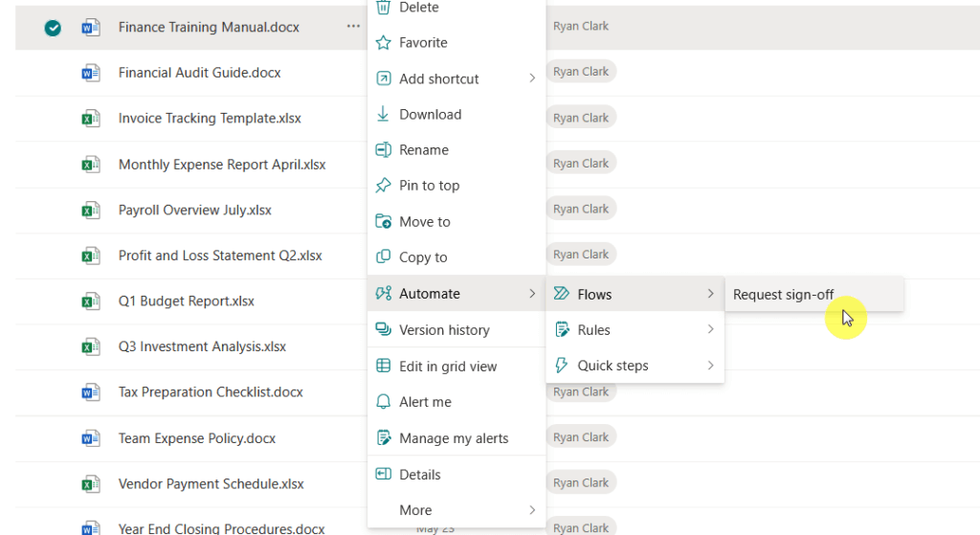
Task: Choose Manage my alerts entry
Action: (x=457, y=438)
